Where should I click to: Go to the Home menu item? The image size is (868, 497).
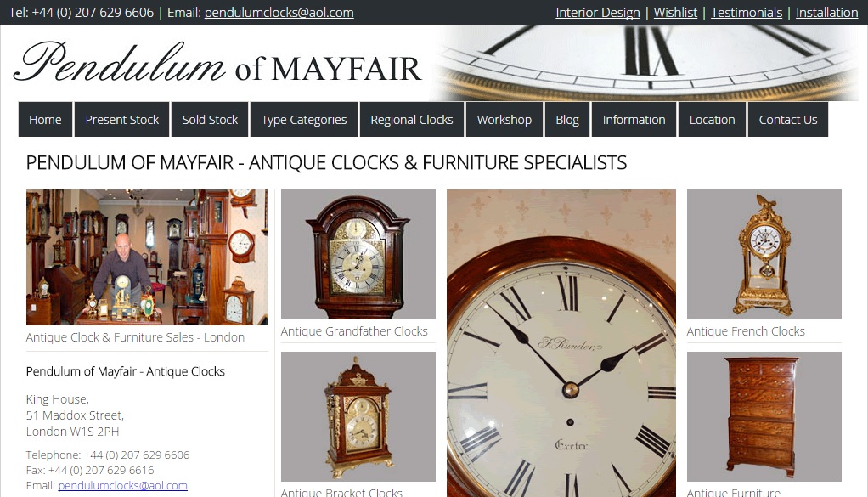[45, 120]
